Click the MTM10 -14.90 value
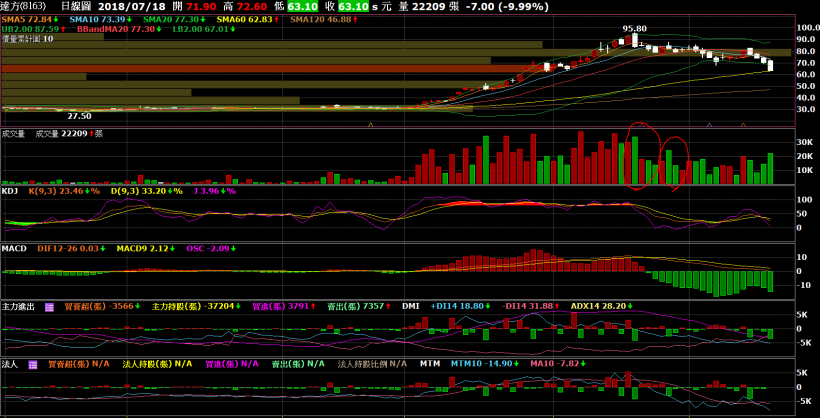Image resolution: width=820 pixels, height=418 pixels. 483,365
